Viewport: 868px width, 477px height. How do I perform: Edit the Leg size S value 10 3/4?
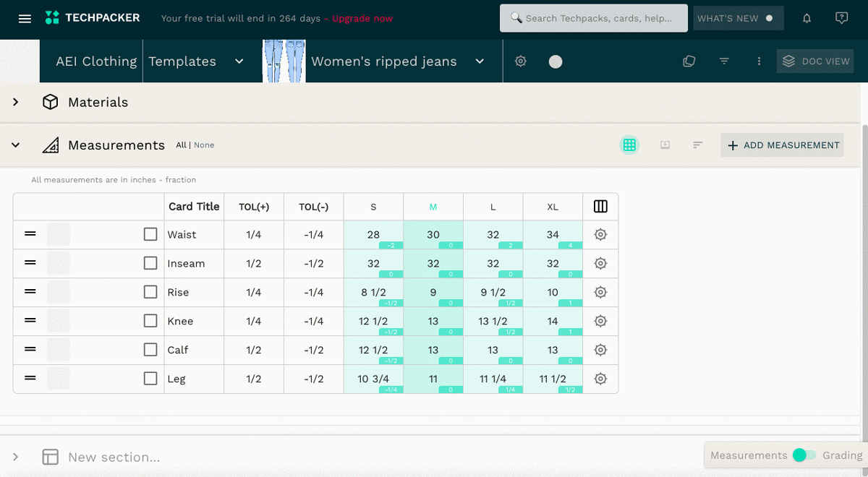(373, 379)
